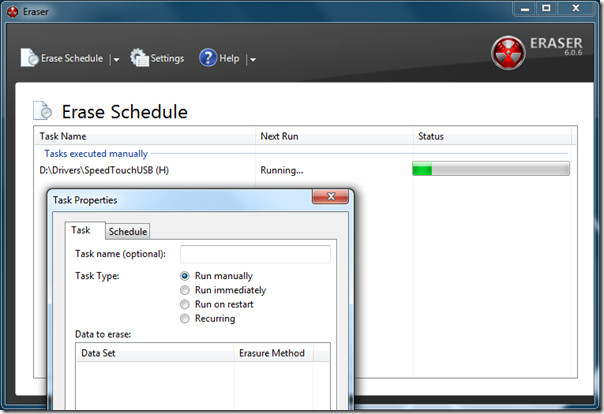Click the green task progress bar
Viewport: 604px width, 414px height.
pyautogui.click(x=491, y=169)
